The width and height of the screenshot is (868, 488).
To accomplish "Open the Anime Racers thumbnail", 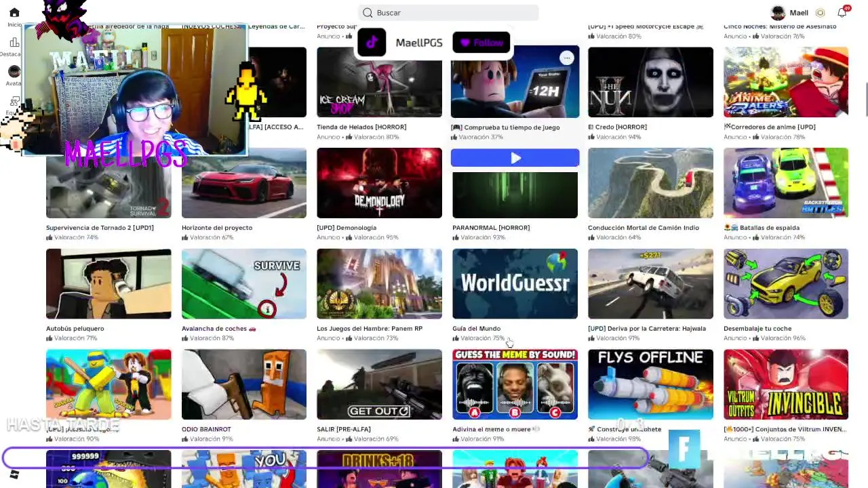I will pos(786,82).
